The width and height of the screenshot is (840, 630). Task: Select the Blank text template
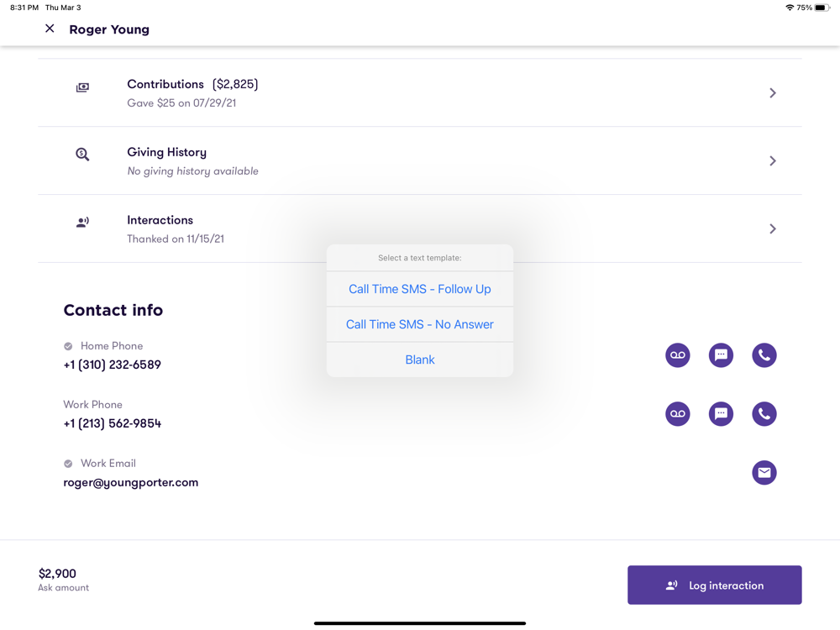pos(420,360)
